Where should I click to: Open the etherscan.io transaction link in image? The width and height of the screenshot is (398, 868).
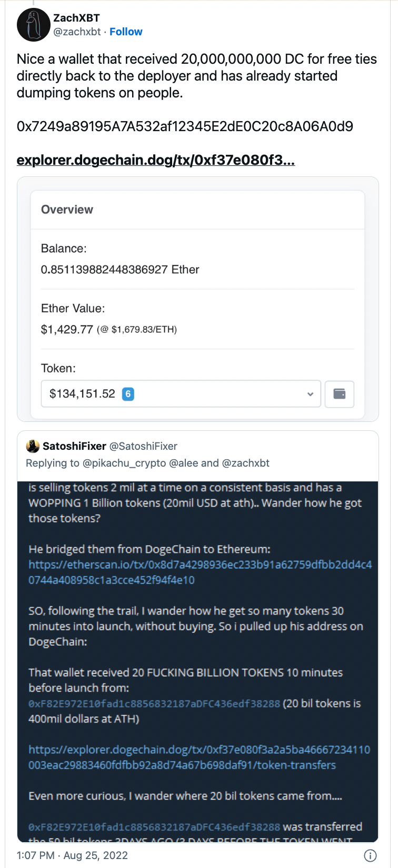coord(200,572)
